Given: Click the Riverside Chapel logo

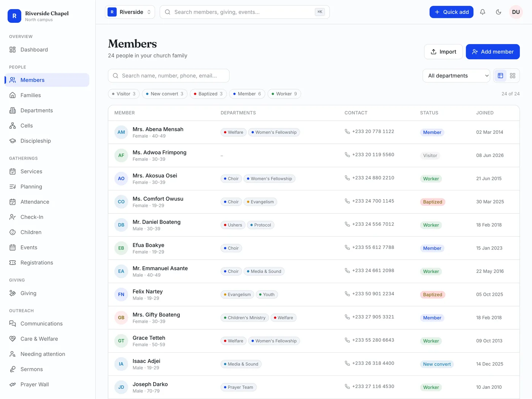Looking at the screenshot, I should pos(14,16).
